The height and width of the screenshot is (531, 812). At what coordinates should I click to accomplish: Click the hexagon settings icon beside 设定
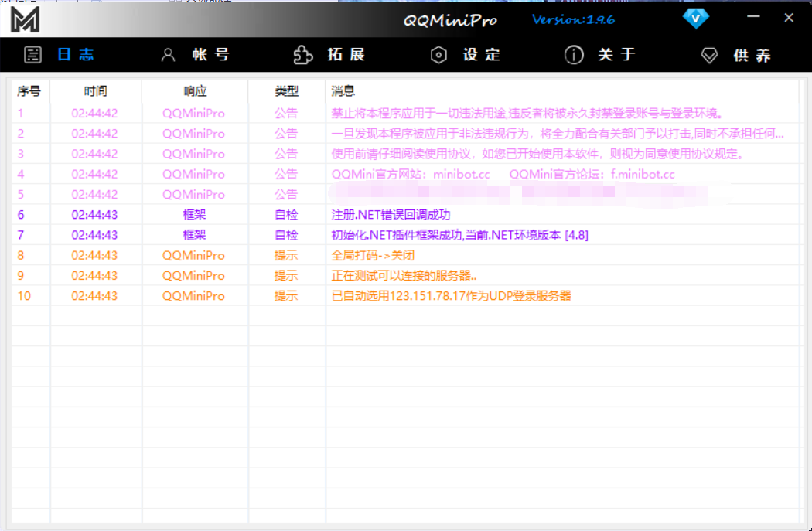click(x=438, y=55)
